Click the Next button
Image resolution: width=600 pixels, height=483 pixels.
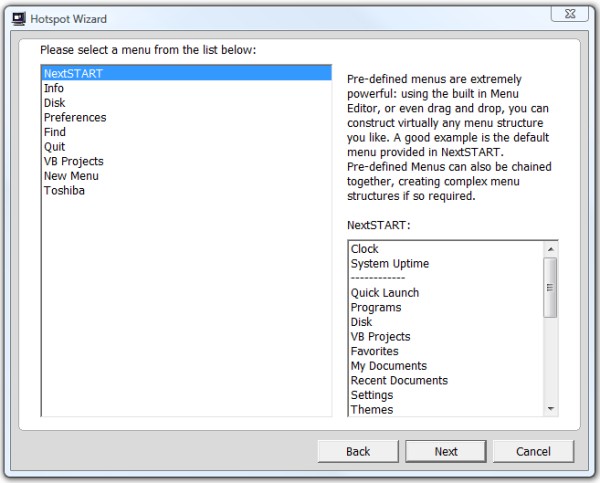tap(446, 451)
